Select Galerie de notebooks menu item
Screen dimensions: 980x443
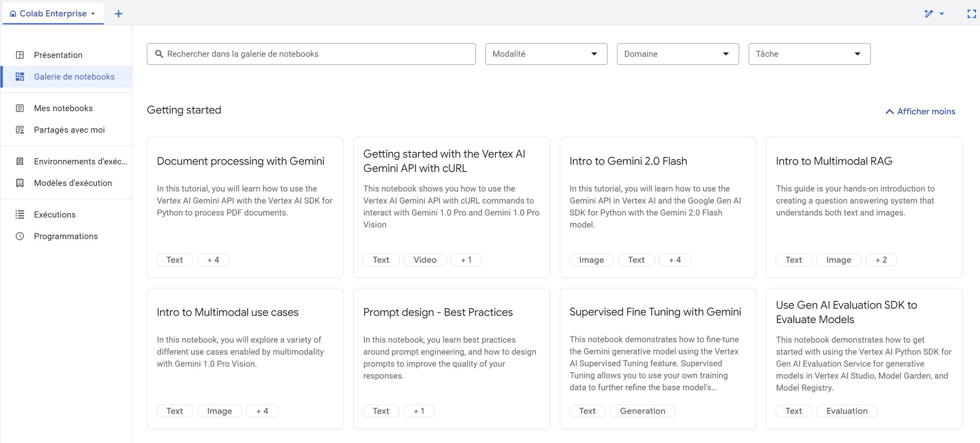[x=66, y=76]
